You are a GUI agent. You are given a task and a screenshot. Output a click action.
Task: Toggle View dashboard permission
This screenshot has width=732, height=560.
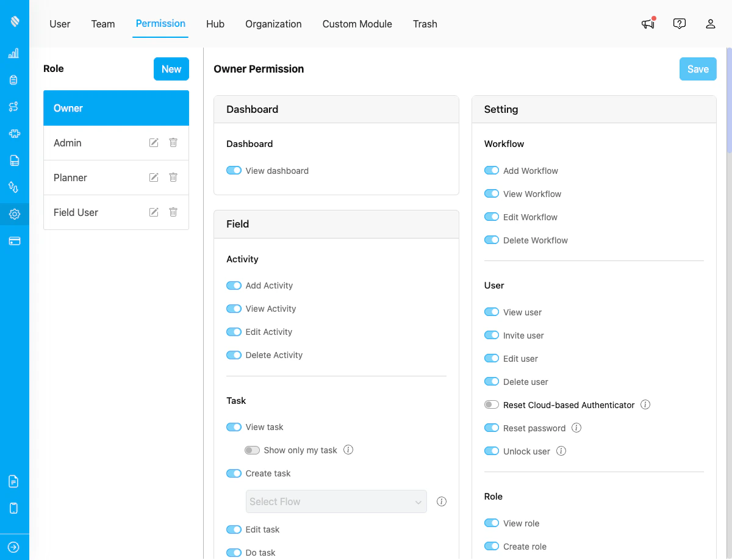pyautogui.click(x=234, y=171)
